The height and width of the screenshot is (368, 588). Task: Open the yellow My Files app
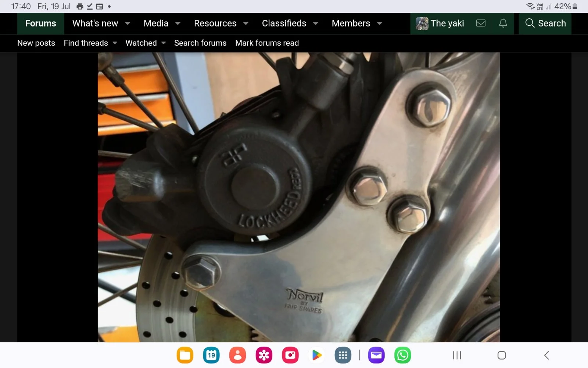coord(185,355)
